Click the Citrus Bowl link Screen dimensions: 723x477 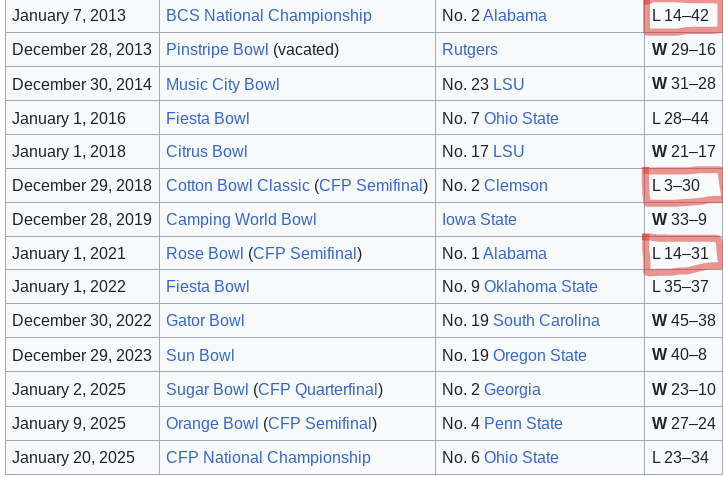click(206, 151)
